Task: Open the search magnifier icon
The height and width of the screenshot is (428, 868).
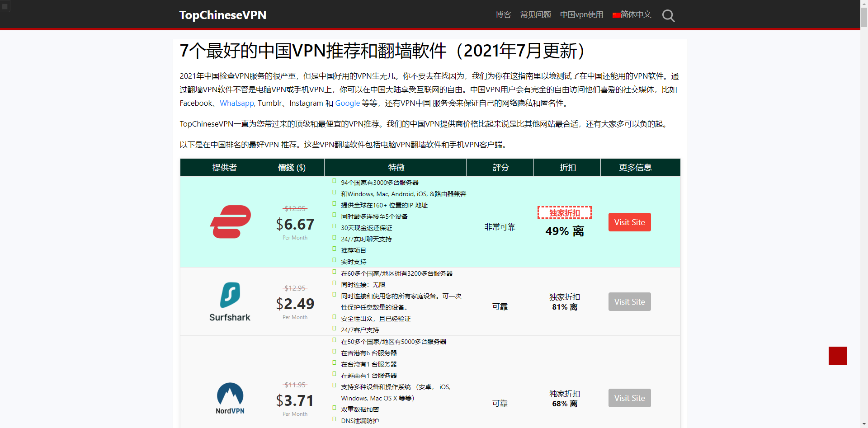Action: pyautogui.click(x=668, y=16)
